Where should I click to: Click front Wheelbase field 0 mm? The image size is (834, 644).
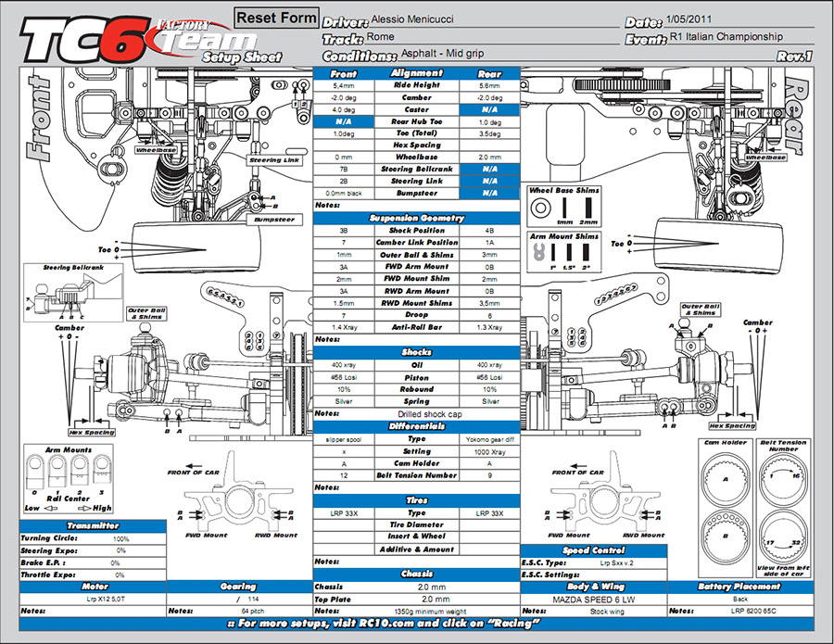click(x=344, y=158)
